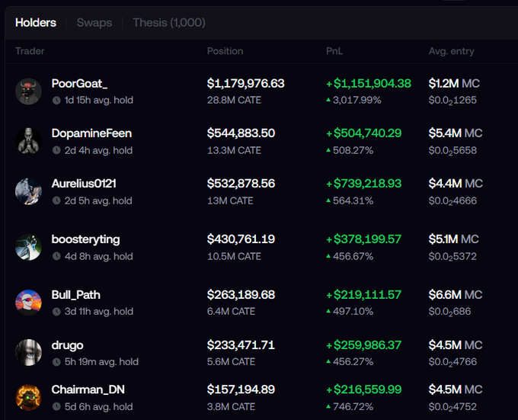The image size is (518, 420).
Task: Select position value $1,179,976.63
Action: [x=245, y=84]
